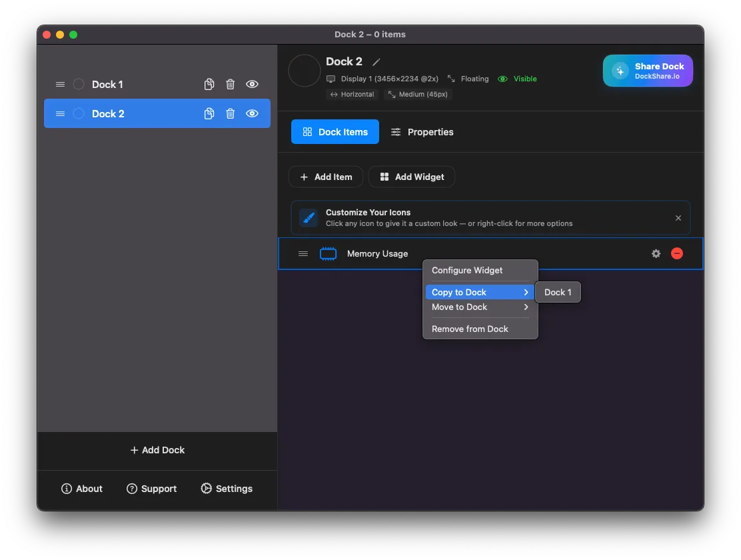Screen dimensions: 741x560
Task: Open the Share Dock button
Action: click(648, 71)
